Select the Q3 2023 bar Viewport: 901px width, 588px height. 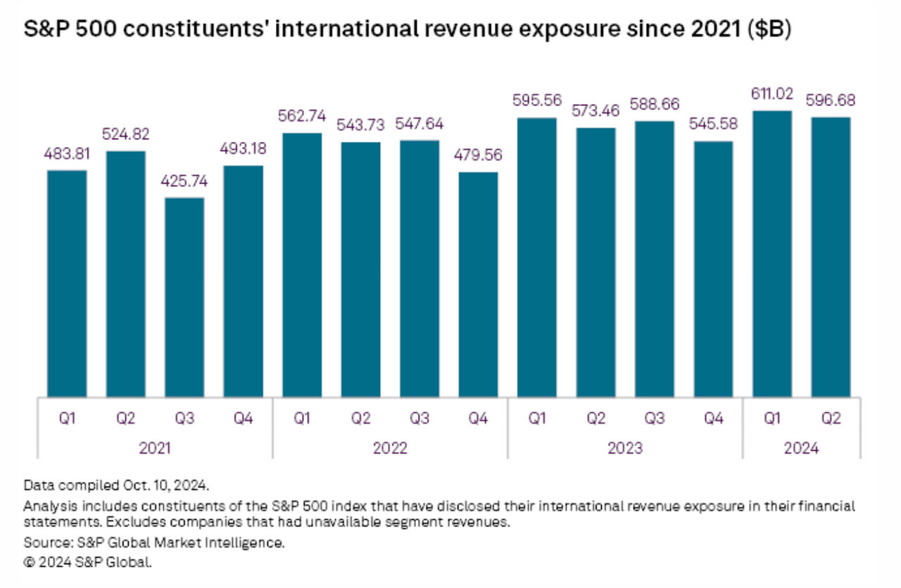click(655, 259)
